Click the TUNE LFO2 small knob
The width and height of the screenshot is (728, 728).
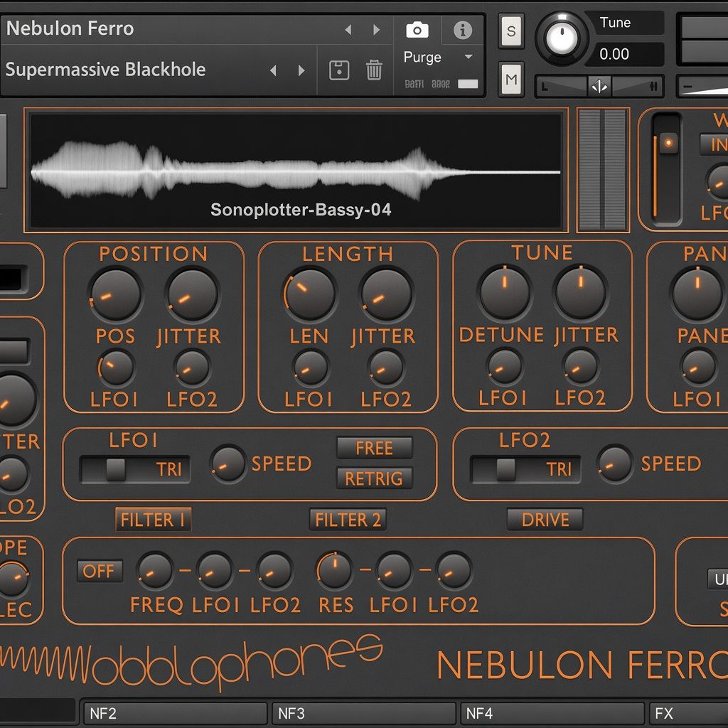[x=580, y=366]
